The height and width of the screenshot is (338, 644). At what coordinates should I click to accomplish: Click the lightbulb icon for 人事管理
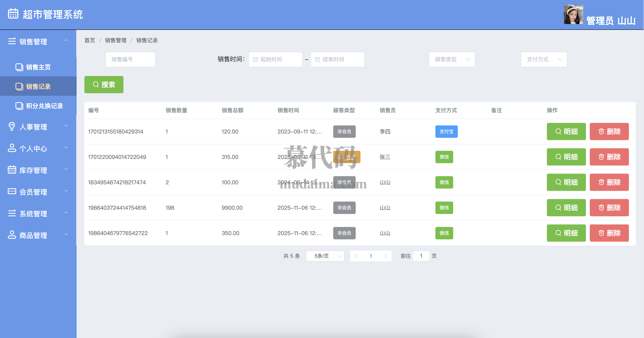coord(11,126)
